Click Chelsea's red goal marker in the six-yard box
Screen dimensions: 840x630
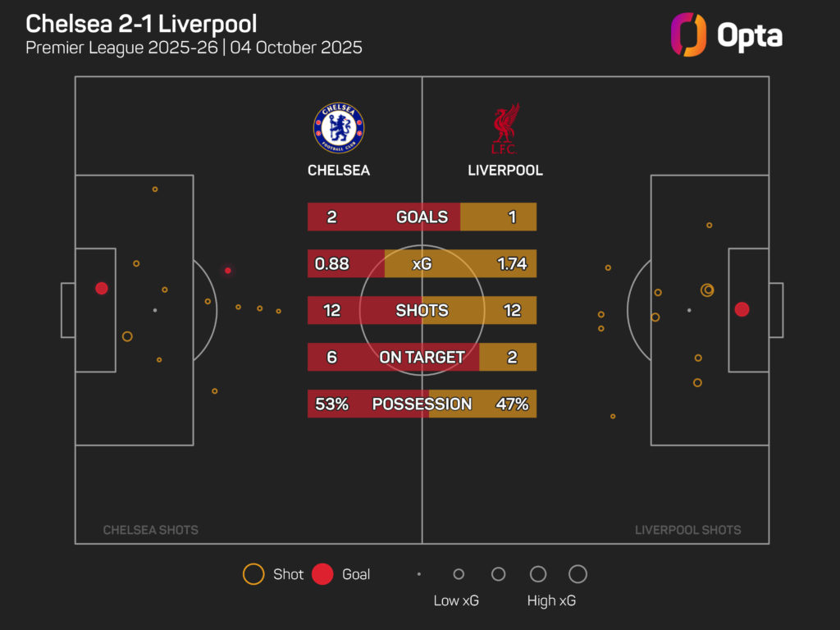(102, 288)
